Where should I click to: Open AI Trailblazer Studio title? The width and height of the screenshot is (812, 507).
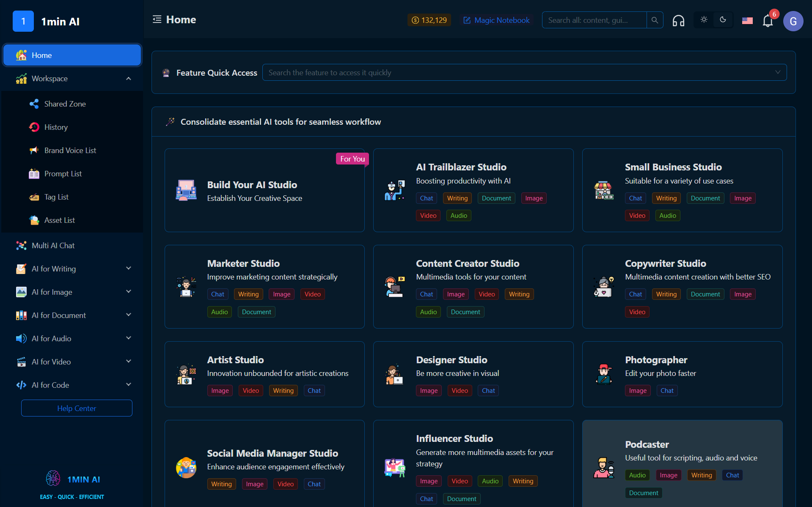click(x=461, y=167)
